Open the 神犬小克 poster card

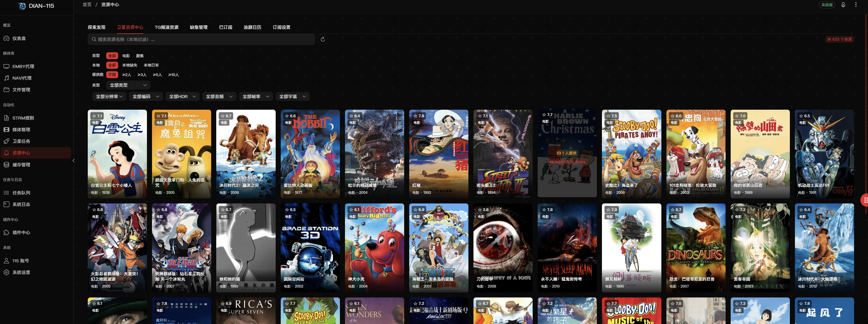374,247
